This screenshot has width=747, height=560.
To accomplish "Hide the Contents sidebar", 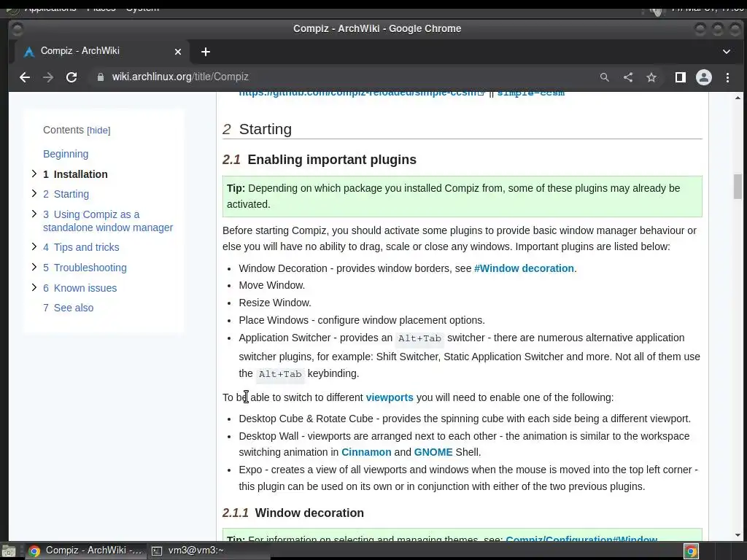I will coord(98,131).
